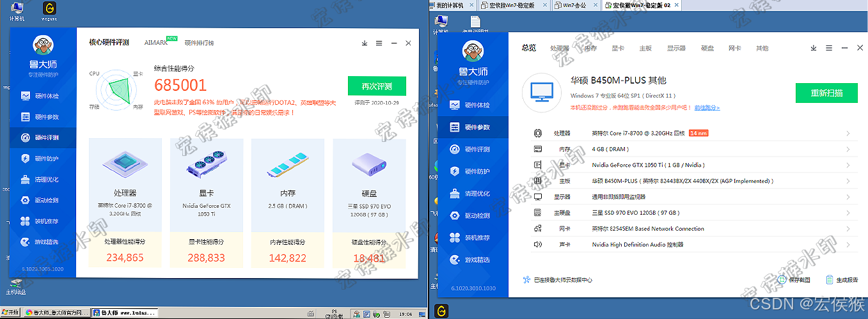Open 游戏精选 in right Ludashi window sidebar
The height and width of the screenshot is (319, 868).
pyautogui.click(x=473, y=260)
